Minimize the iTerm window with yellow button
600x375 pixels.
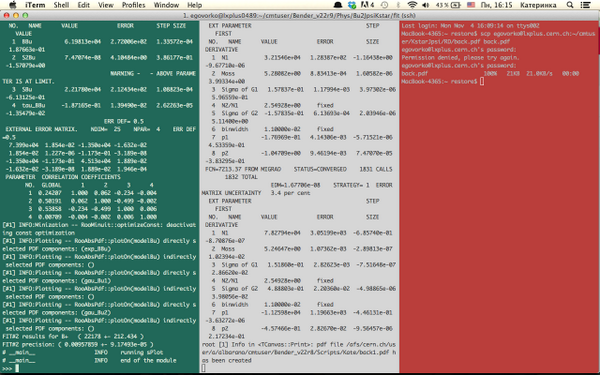pos(16,15)
